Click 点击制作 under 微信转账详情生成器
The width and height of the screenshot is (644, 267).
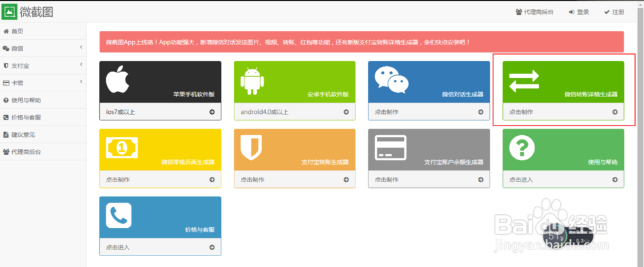point(521,112)
